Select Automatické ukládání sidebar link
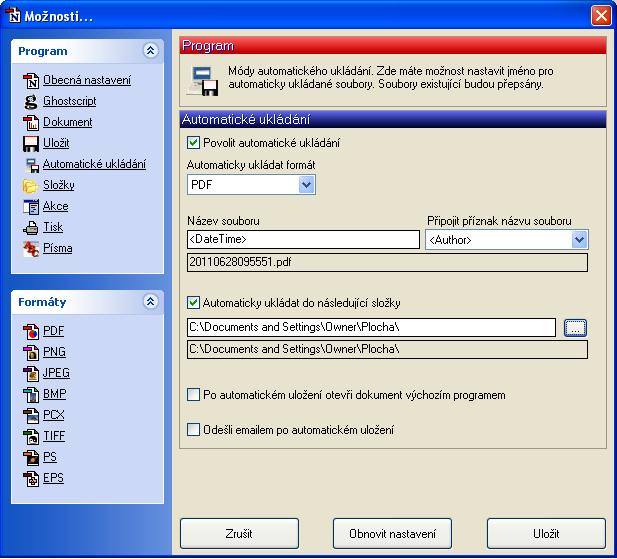Screen dimensions: 617x559 point(94,164)
